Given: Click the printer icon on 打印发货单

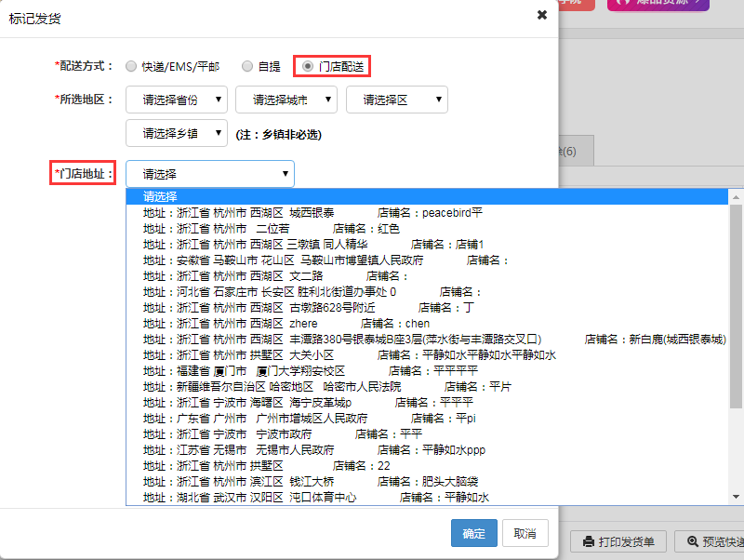Looking at the screenshot, I should (588, 541).
